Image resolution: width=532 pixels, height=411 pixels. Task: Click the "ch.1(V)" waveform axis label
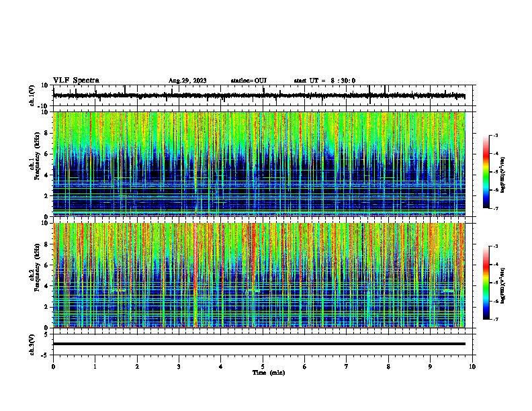pos(32,95)
